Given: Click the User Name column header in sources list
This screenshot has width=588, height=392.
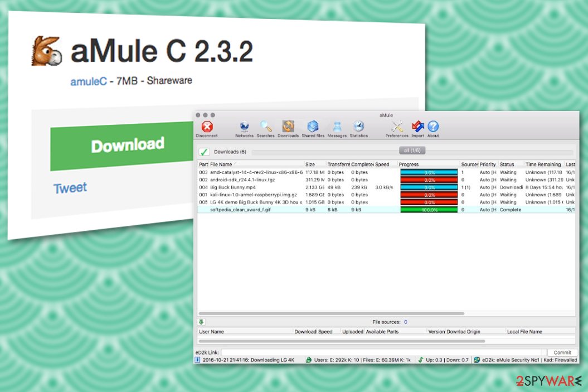Looking at the screenshot, I should 245,332.
